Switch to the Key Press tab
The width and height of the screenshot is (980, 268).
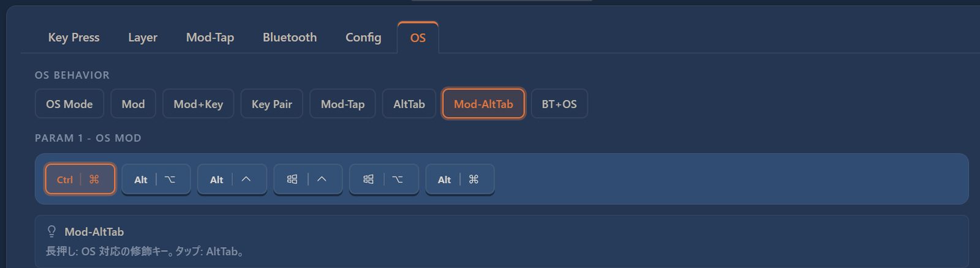73,37
